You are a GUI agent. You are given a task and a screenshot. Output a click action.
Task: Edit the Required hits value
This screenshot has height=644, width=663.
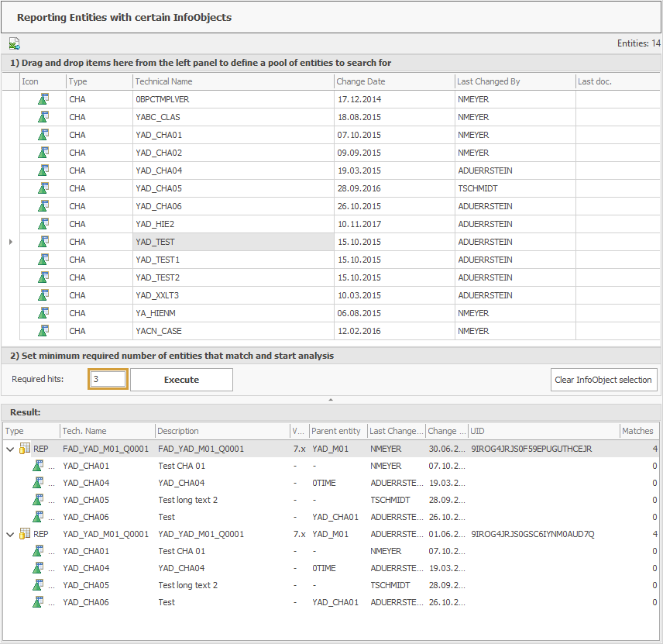pos(108,379)
